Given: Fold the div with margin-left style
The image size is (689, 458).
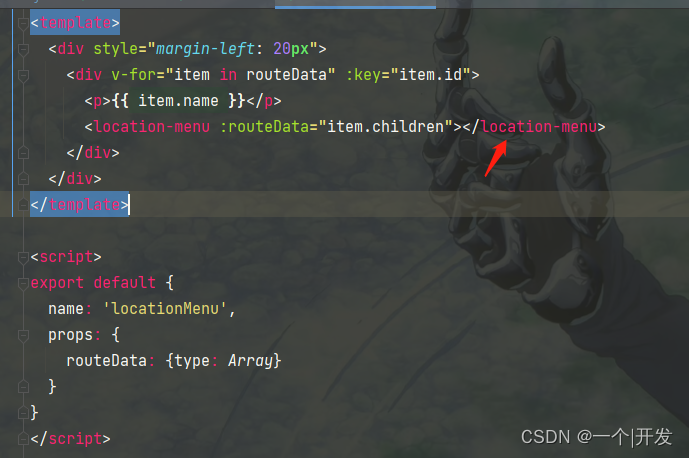Looking at the screenshot, I should coord(23,49).
